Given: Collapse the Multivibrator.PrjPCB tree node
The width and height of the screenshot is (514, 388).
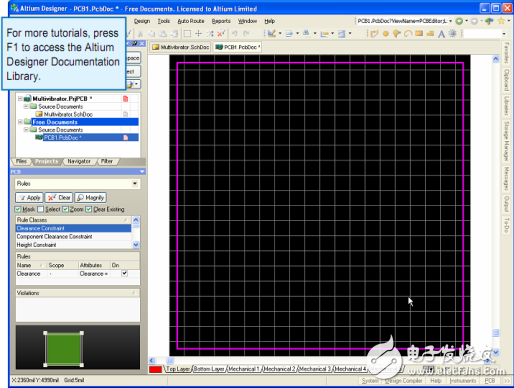Looking at the screenshot, I should [x=20, y=99].
